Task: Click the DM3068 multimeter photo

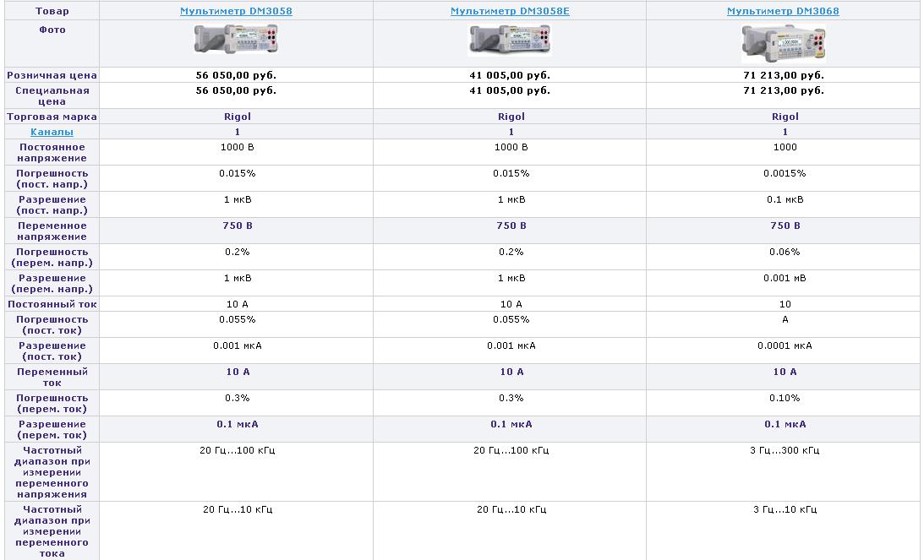Action: (783, 43)
